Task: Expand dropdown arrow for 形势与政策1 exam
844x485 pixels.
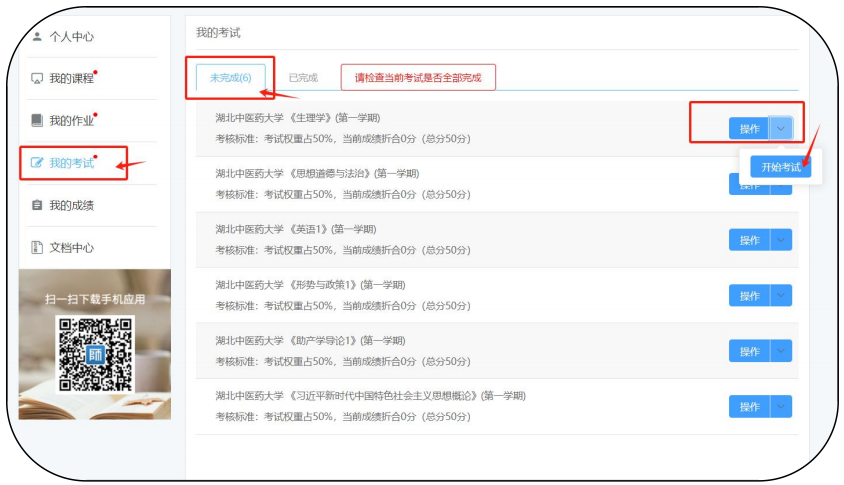Action: tap(782, 296)
